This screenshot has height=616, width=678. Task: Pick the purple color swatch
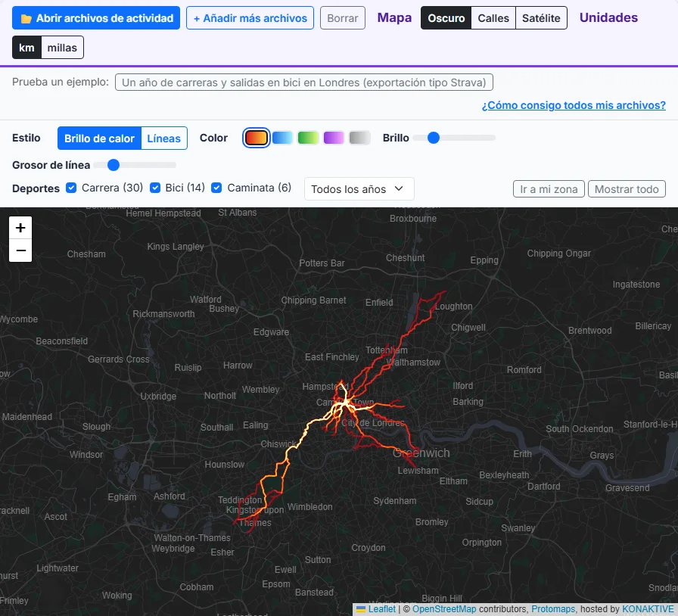pos(334,138)
